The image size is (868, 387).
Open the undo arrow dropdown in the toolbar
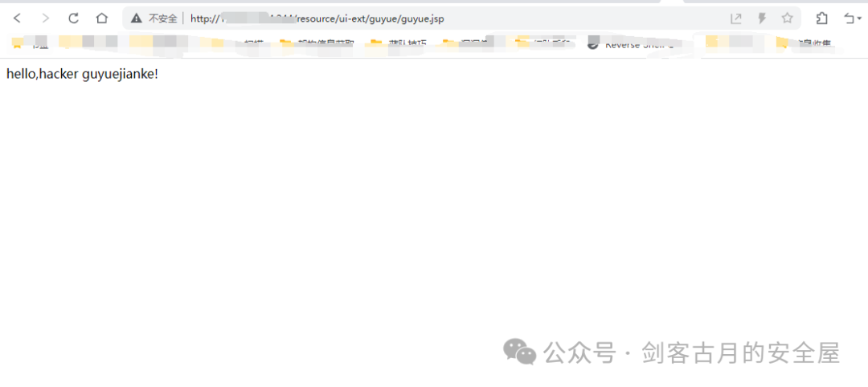[853, 18]
